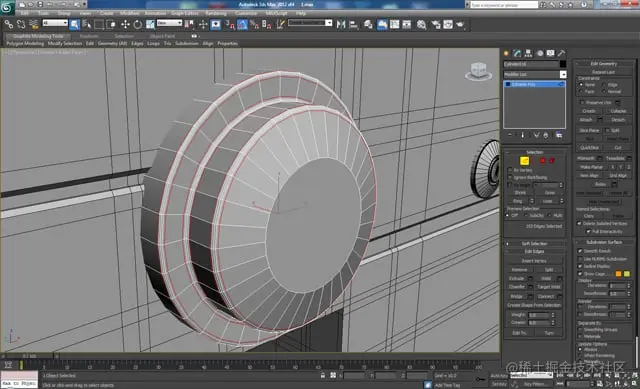Click the Connect button in Edit Edges
This screenshot has height=389, width=640.
click(546, 296)
